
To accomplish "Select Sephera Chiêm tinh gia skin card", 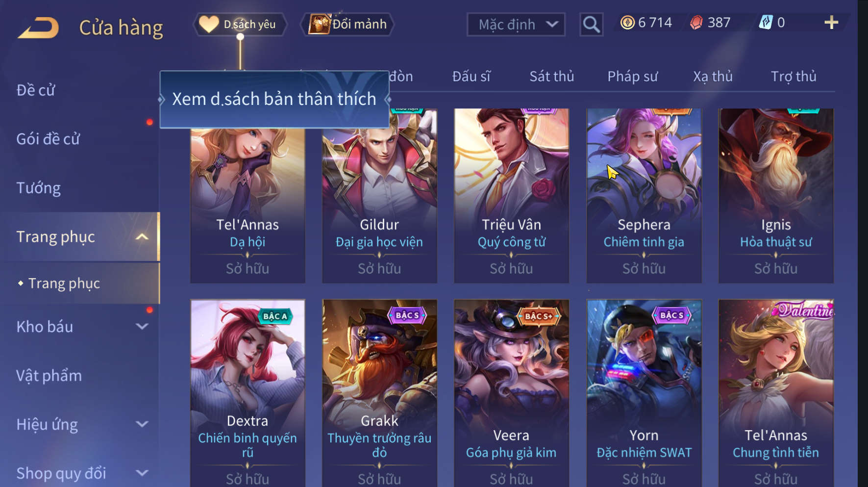I will 644,196.
